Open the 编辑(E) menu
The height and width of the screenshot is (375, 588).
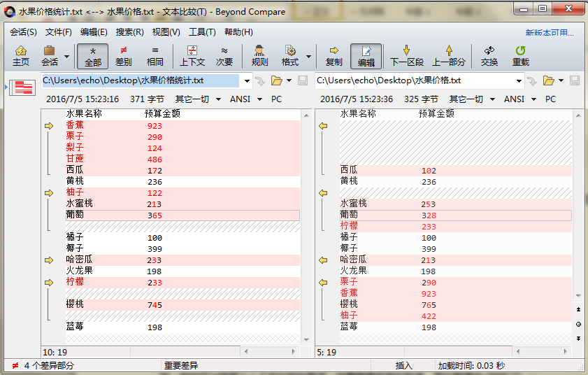pos(94,32)
